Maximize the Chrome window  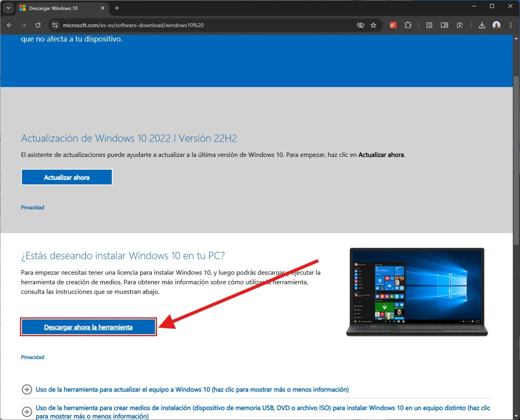[x=492, y=6]
